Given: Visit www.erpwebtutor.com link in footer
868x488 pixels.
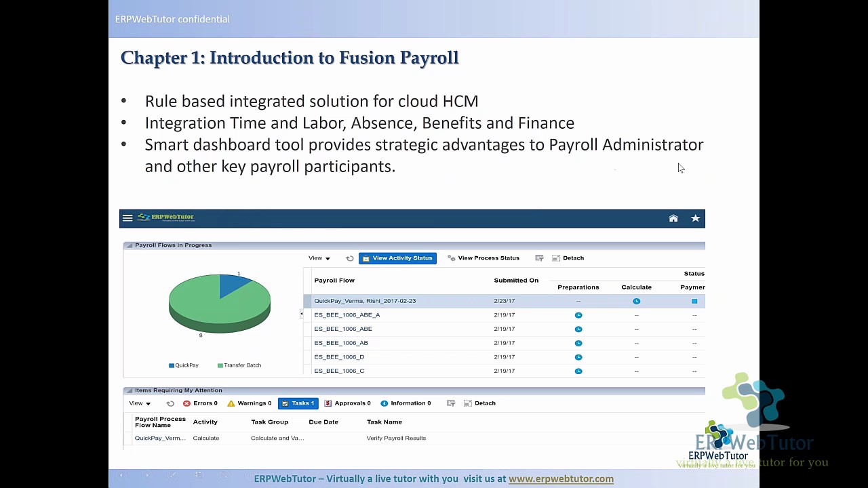Looking at the screenshot, I should 561,479.
